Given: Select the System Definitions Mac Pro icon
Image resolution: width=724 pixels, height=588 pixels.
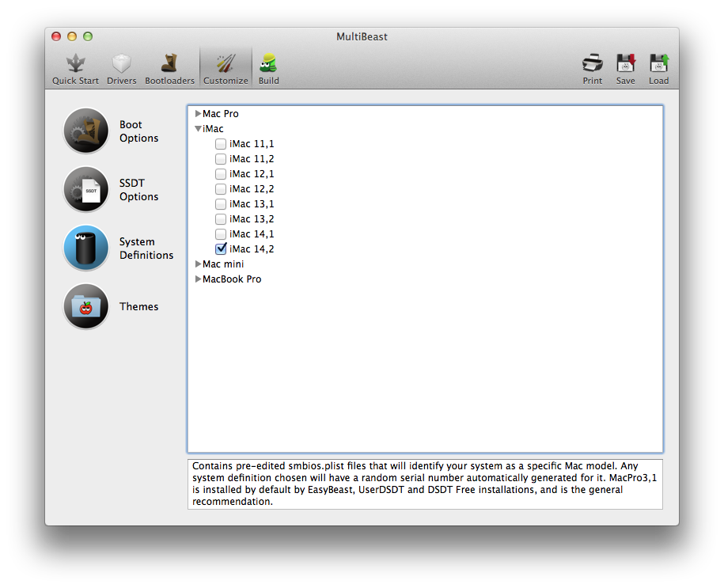Looking at the screenshot, I should pos(86,248).
